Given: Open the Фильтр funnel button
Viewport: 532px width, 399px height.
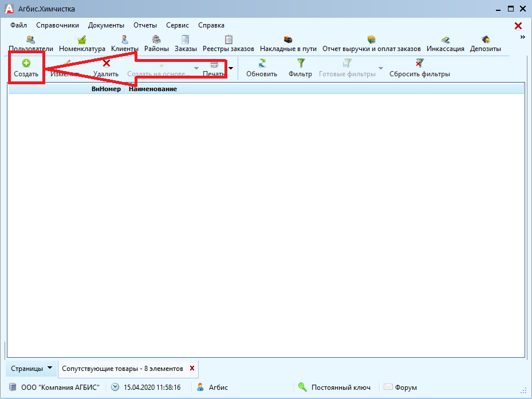Looking at the screenshot, I should (x=300, y=68).
